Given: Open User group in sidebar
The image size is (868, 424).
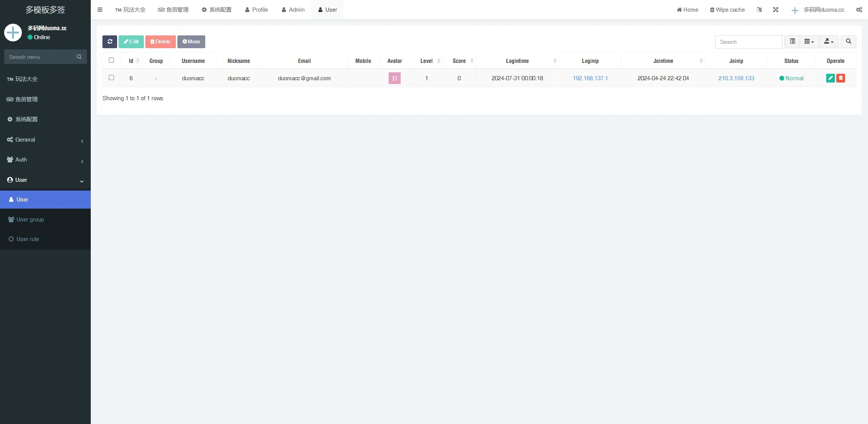Looking at the screenshot, I should point(30,220).
